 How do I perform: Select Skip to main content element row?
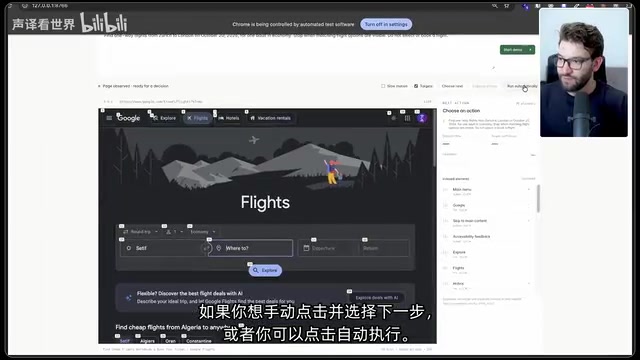(487, 223)
